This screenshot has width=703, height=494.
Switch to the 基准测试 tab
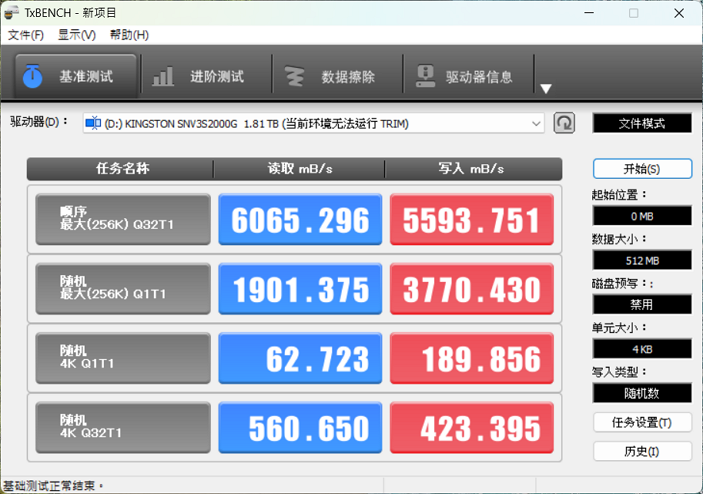tap(76, 76)
